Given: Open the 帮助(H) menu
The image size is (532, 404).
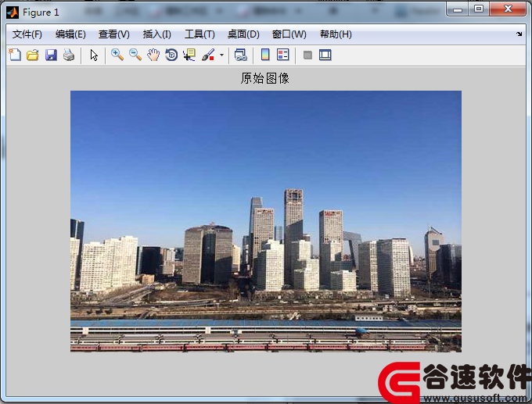Looking at the screenshot, I should (x=336, y=34).
